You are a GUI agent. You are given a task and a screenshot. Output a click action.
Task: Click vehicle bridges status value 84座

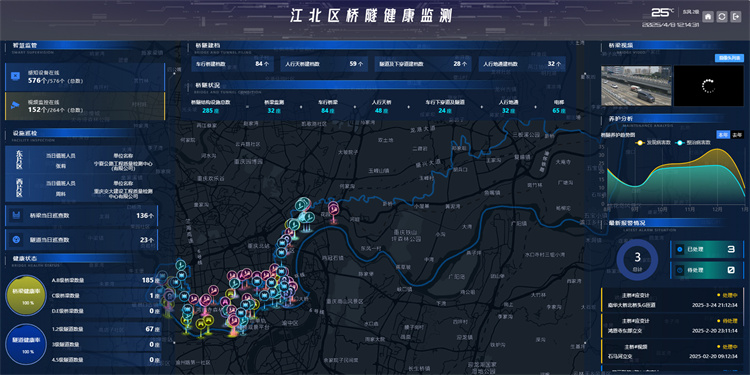(328, 111)
